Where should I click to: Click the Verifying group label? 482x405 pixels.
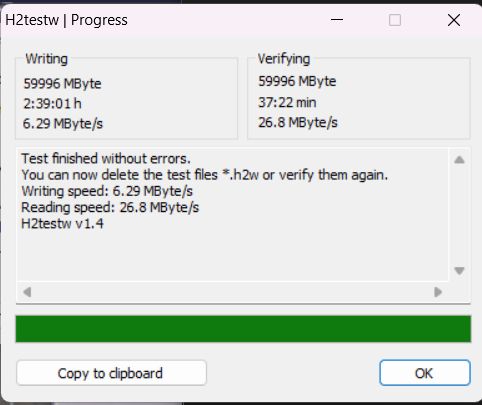(284, 59)
